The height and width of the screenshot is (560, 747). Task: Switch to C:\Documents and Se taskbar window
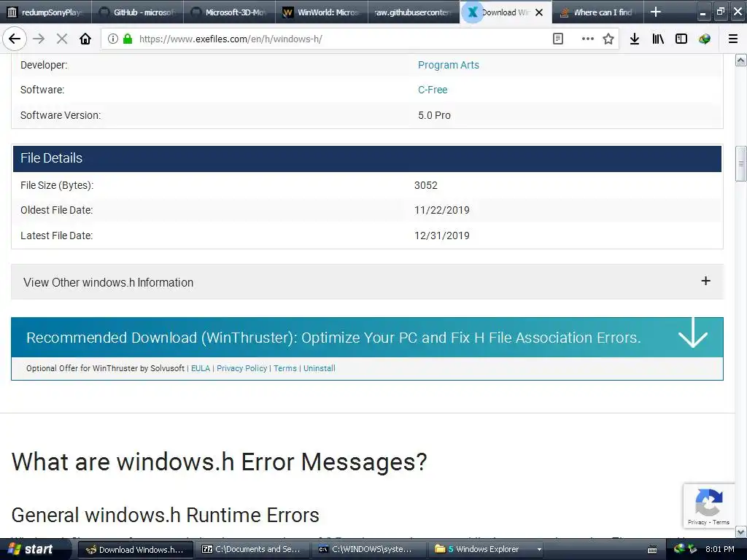tap(252, 550)
